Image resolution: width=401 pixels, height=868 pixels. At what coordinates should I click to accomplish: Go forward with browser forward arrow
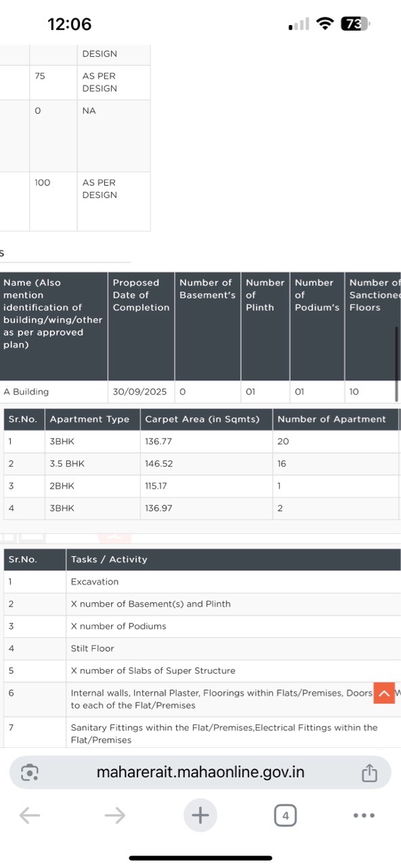click(115, 816)
